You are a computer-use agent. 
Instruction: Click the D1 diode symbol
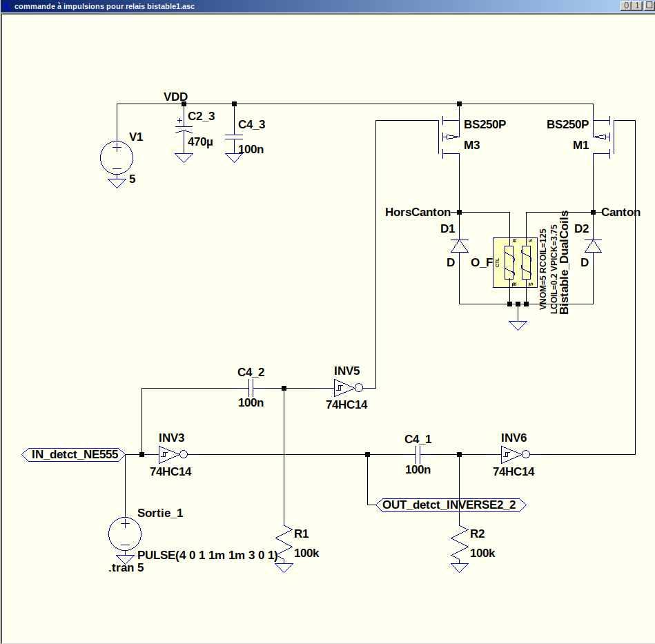[x=460, y=246]
